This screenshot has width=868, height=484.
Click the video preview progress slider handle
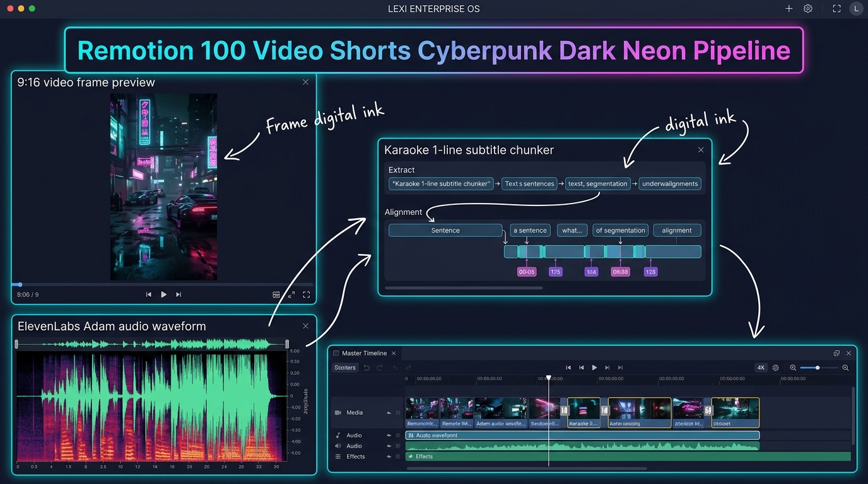click(20, 285)
